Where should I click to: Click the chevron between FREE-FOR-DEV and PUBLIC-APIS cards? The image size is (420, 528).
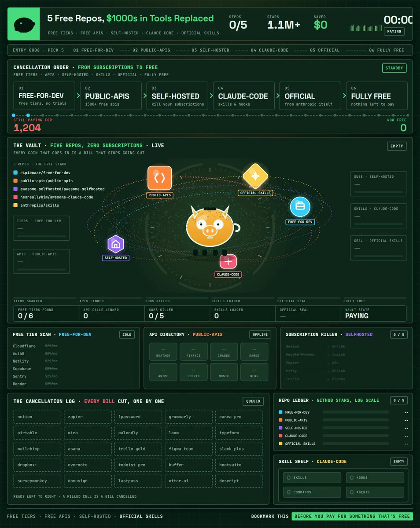click(x=77, y=96)
